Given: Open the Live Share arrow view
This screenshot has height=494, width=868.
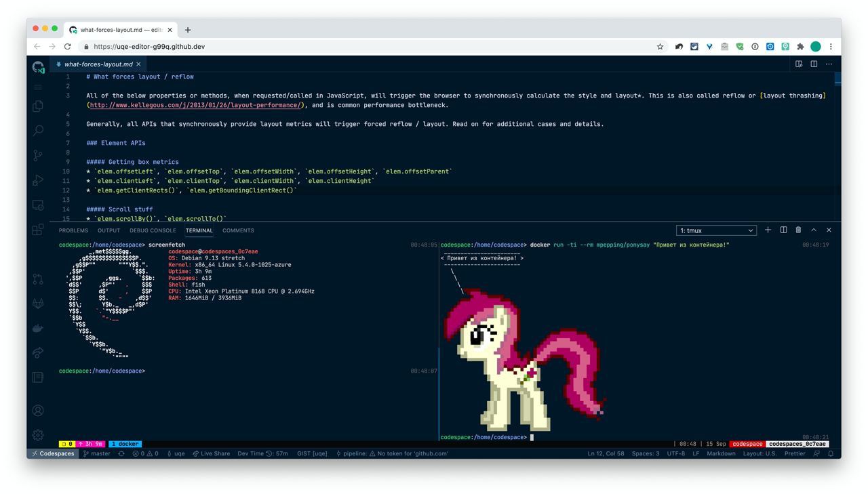Looking at the screenshot, I should coord(38,352).
